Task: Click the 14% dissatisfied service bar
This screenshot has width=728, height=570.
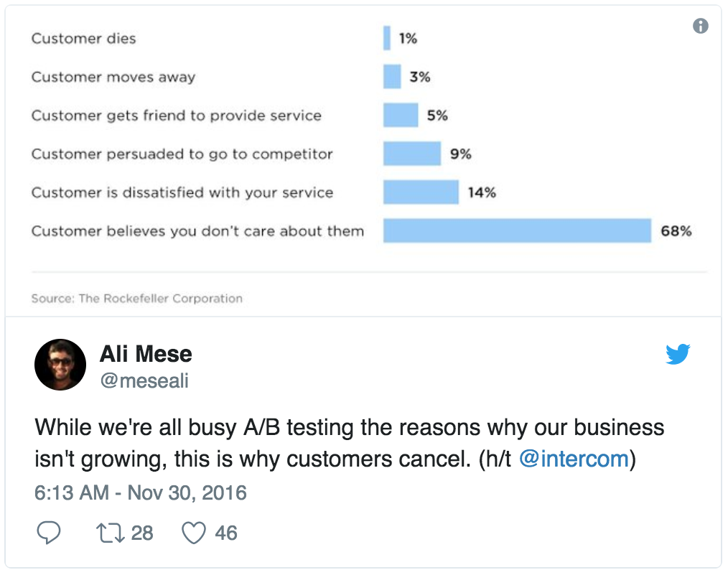Action: [421, 192]
